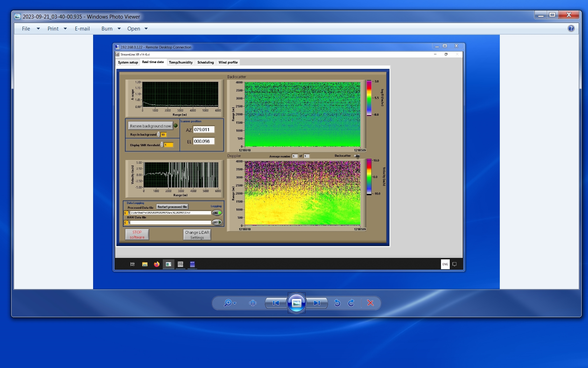The image size is (588, 368).
Task: Click the actual size view icon
Action: click(253, 303)
